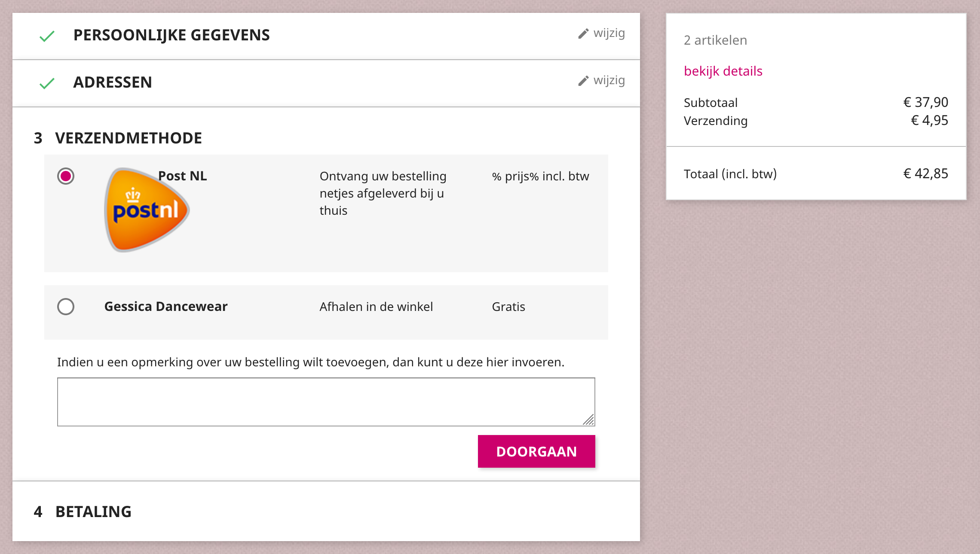
Task: Focus the order remark text area
Action: coord(326,402)
